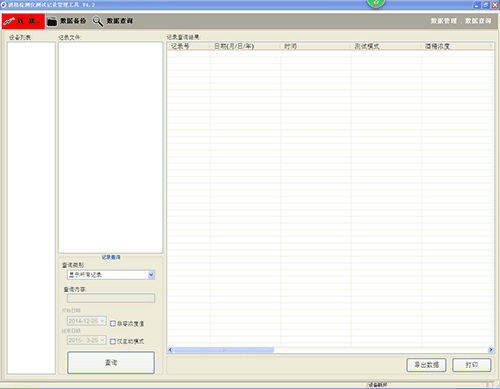Click the horizontal scrollbar thumb under results
The height and width of the screenshot is (389, 500).
224,350
